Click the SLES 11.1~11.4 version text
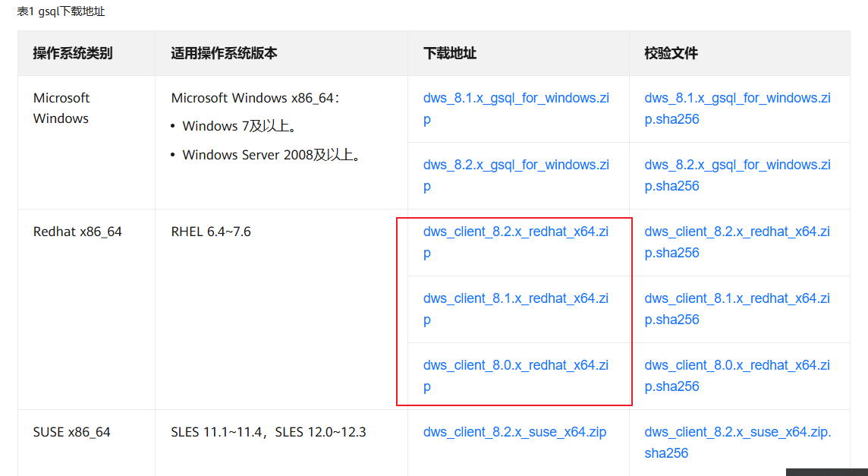This screenshot has width=868, height=476. 216,432
